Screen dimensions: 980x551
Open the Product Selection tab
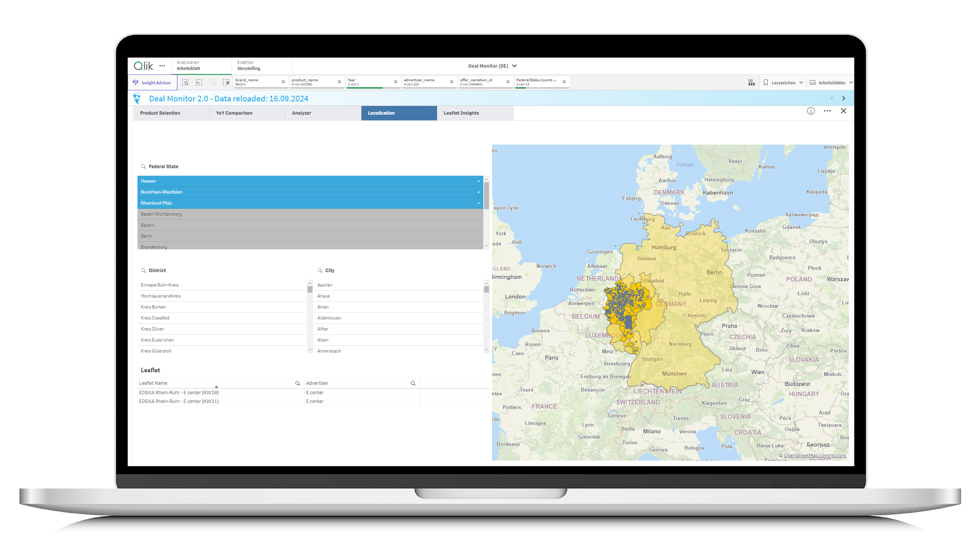click(x=171, y=113)
